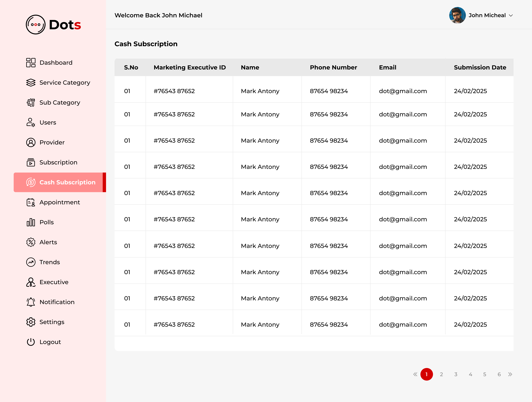
Task: Select the active Cash Subscription item
Action: [x=60, y=182]
